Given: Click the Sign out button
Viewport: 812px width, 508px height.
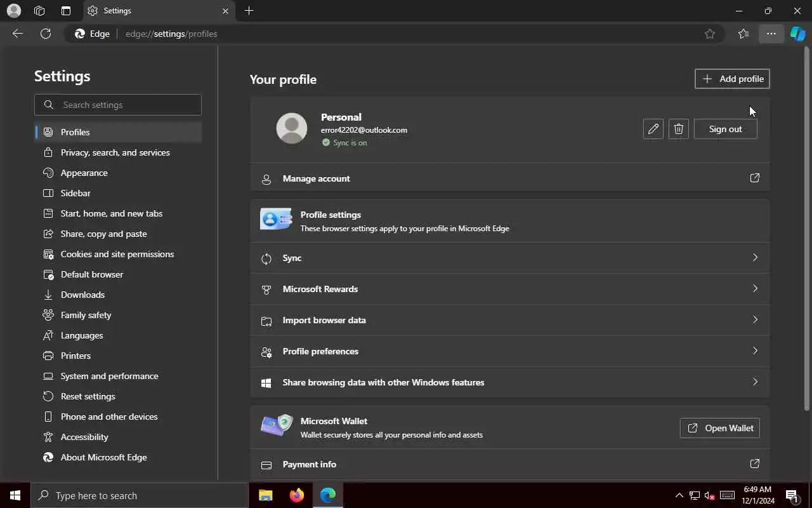Looking at the screenshot, I should pos(725,129).
